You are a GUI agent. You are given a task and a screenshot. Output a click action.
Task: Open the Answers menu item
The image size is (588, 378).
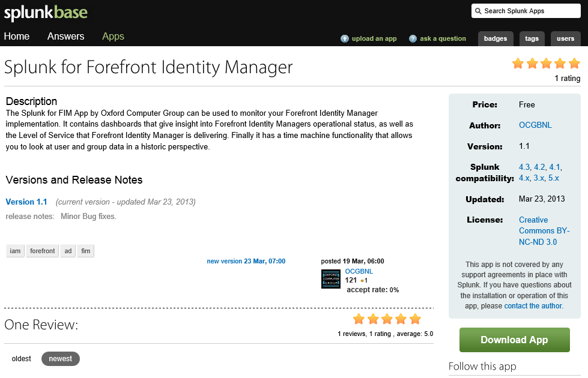[65, 37]
